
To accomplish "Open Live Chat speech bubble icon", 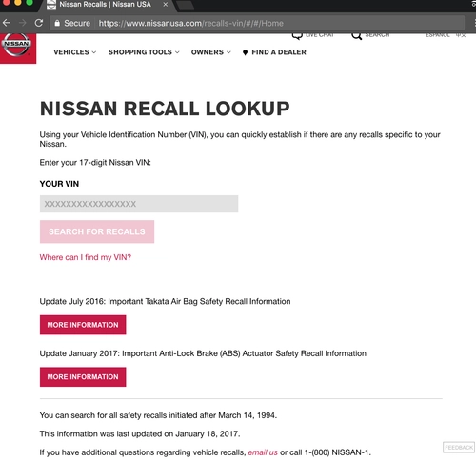I will click(297, 35).
